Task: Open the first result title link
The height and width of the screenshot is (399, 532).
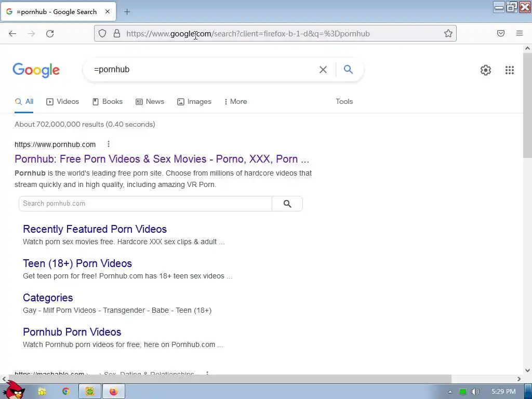Action: [x=162, y=159]
